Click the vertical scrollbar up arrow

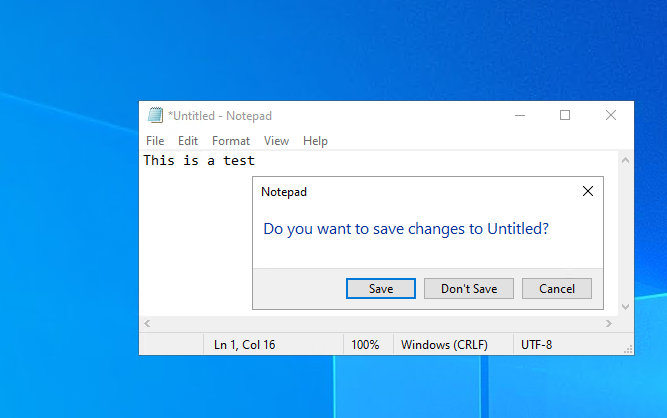point(625,160)
